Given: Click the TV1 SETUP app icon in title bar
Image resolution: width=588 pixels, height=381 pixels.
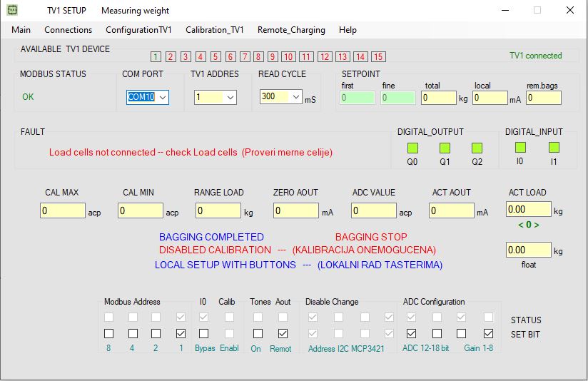Looking at the screenshot, I should [x=12, y=10].
